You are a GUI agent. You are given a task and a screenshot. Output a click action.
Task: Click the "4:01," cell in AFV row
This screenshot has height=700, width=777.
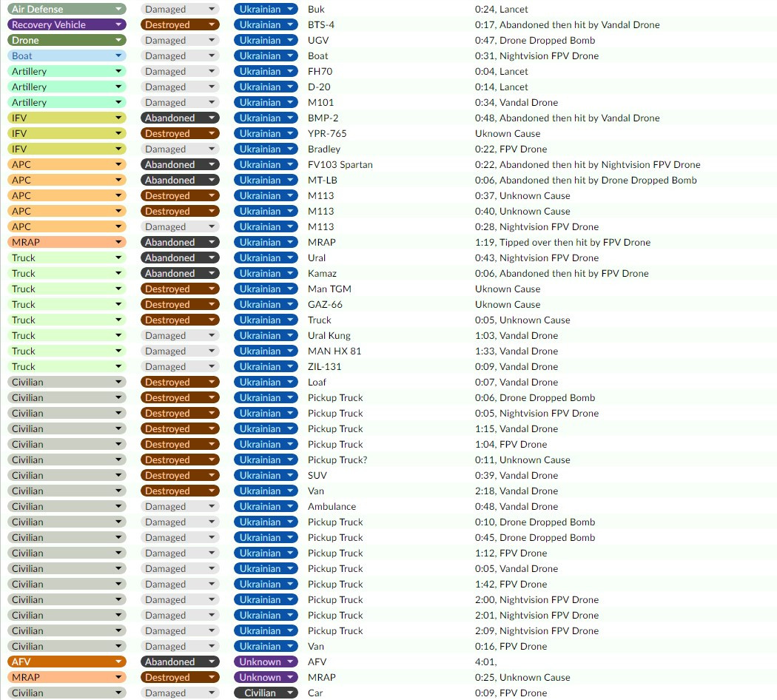485,662
